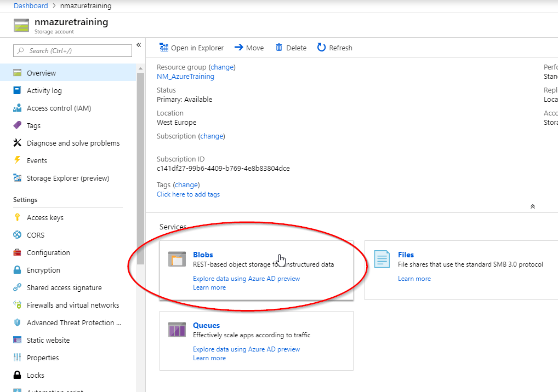Screen dimensions: 558x392
Task: Click the sidebar vertical scrollbar
Action: pos(141,164)
